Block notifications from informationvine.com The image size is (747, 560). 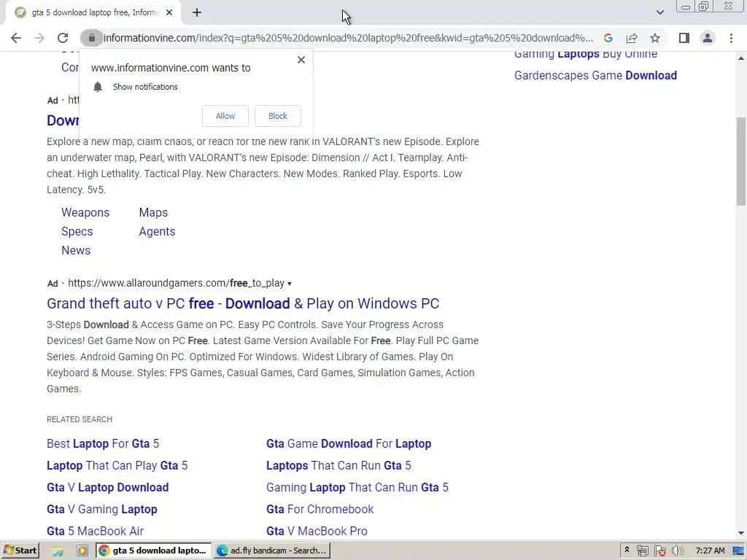coord(278,116)
